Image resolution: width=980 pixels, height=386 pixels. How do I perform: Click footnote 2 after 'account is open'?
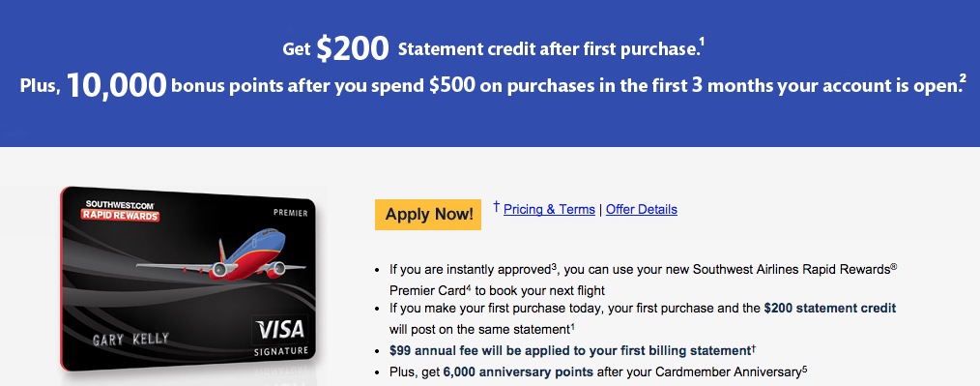tap(964, 78)
